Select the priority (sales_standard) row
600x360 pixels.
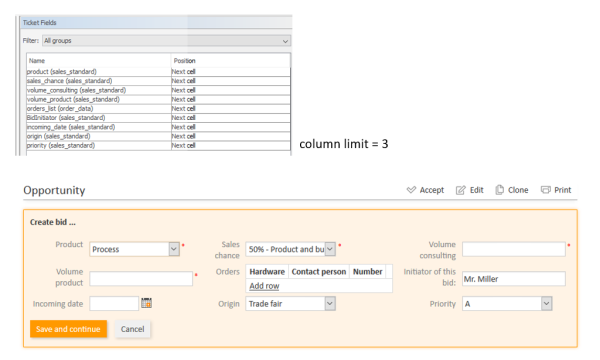(158, 145)
